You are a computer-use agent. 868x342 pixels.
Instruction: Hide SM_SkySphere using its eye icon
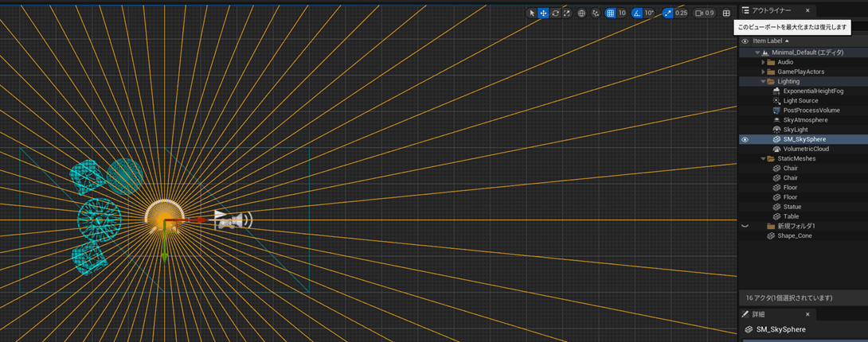[x=745, y=139]
